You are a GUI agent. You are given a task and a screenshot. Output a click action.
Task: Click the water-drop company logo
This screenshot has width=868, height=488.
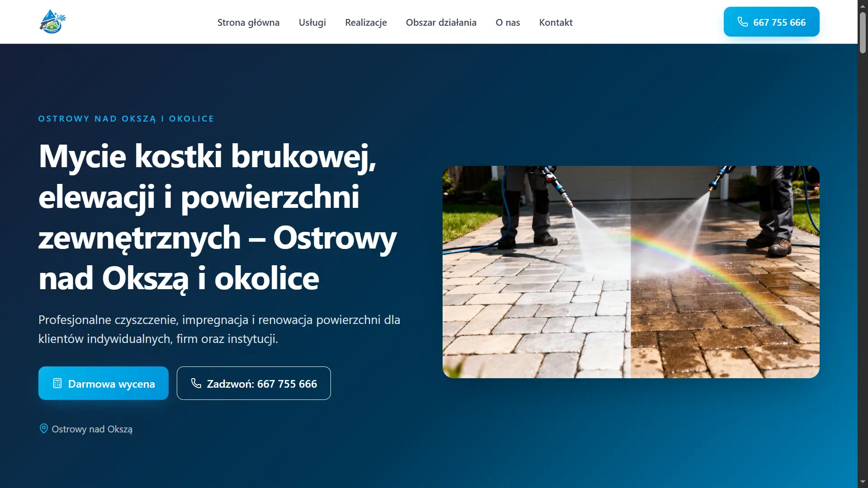pyautogui.click(x=52, y=22)
